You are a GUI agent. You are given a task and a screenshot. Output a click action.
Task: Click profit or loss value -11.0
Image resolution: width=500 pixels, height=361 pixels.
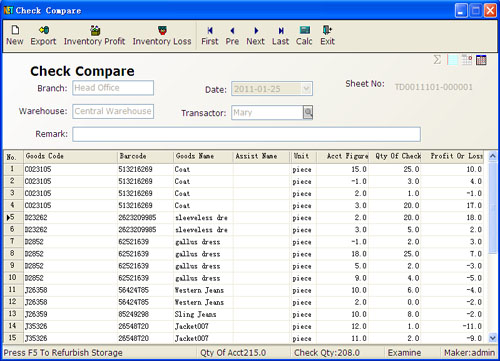(x=472, y=326)
